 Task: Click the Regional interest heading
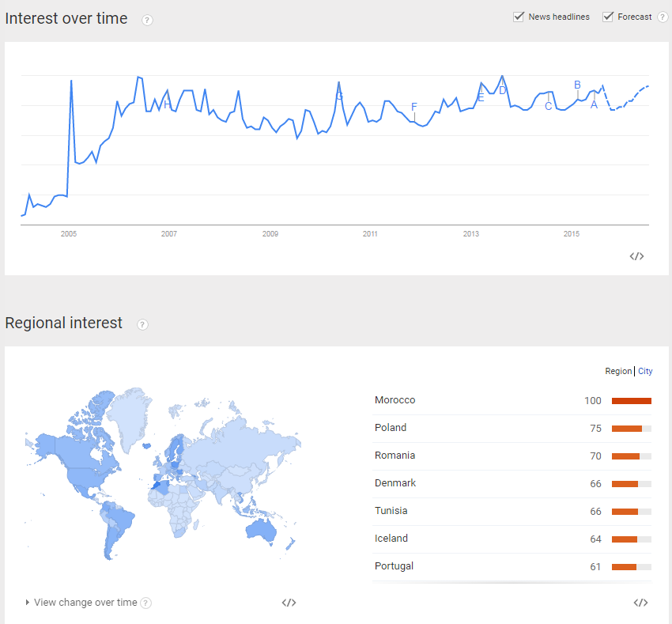tap(63, 323)
